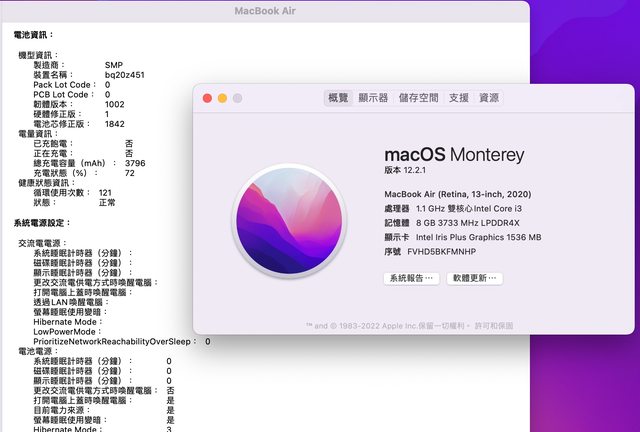
Task: Minimize the About This Mac window
Action: point(222,98)
